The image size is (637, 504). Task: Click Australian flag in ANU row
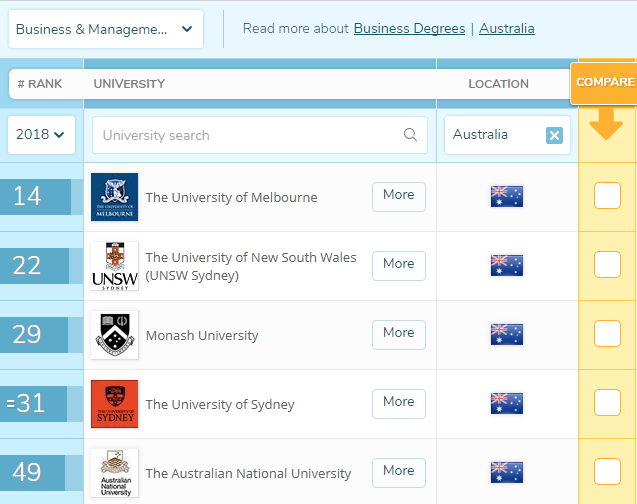(x=507, y=472)
